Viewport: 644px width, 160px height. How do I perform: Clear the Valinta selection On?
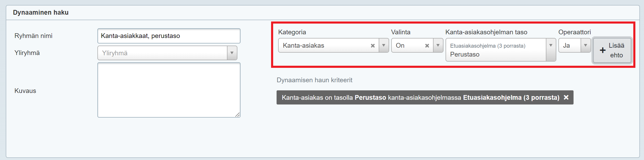pos(427,46)
